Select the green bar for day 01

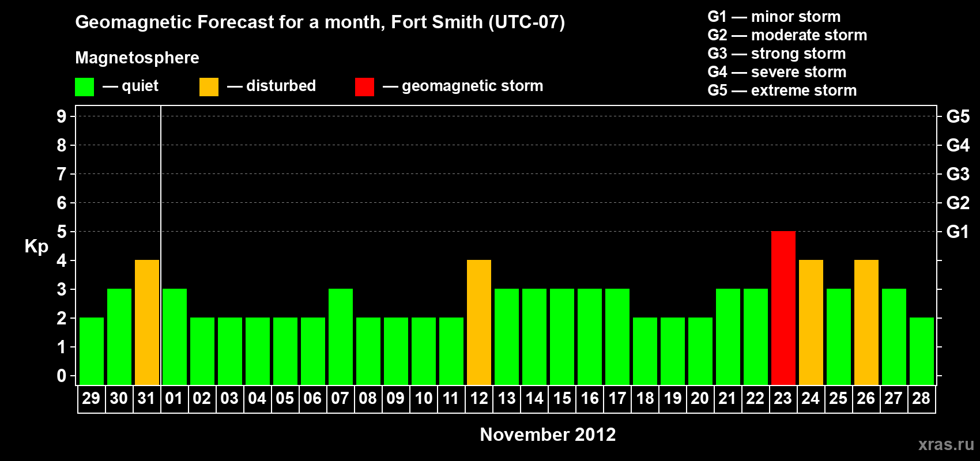[x=175, y=337]
